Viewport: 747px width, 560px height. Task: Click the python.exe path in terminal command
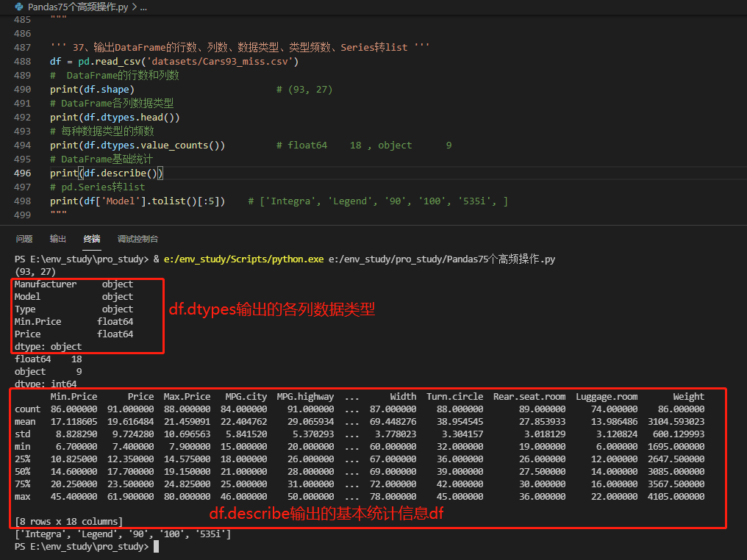(x=244, y=259)
